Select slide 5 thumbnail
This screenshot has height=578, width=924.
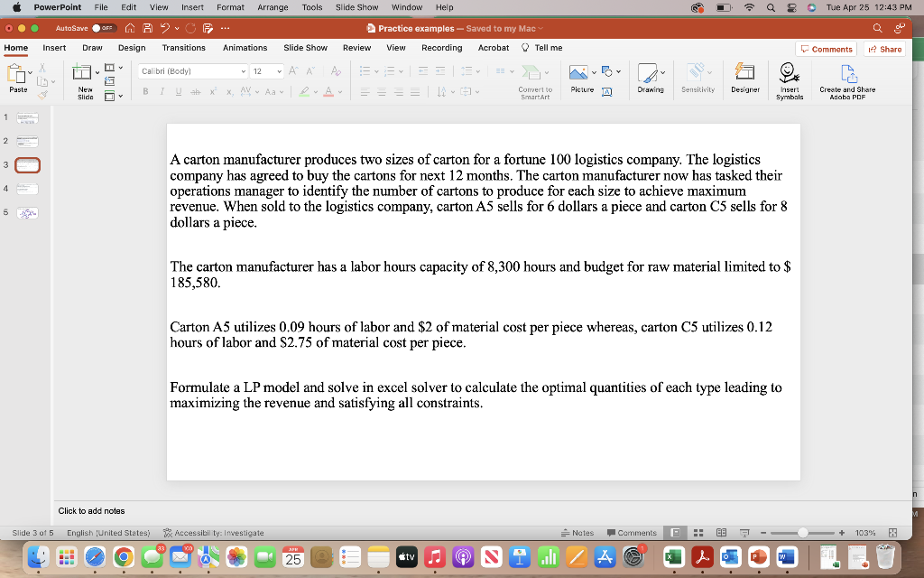[27, 213]
